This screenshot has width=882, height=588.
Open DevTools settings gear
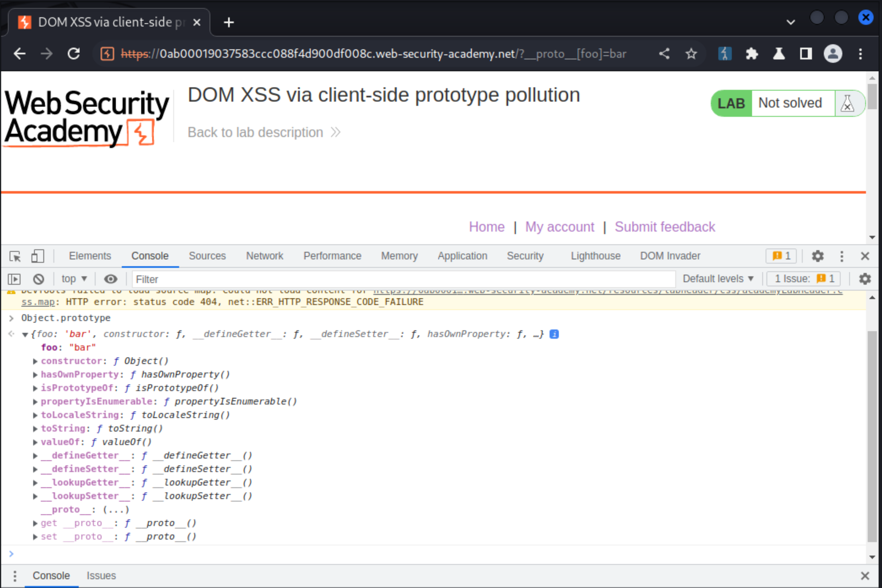[817, 256]
